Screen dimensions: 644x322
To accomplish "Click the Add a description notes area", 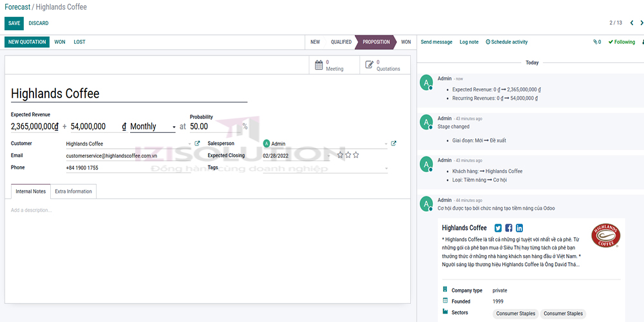I will click(x=207, y=211).
